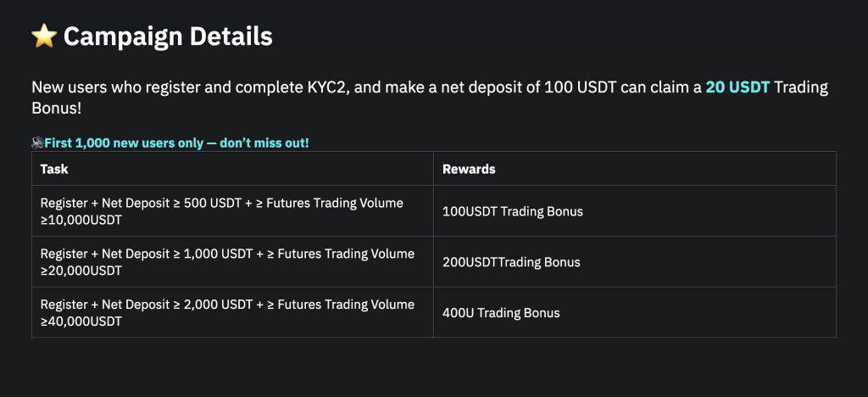Viewport: 868px width, 397px height.
Task: Click the Task column header
Action: [54, 169]
